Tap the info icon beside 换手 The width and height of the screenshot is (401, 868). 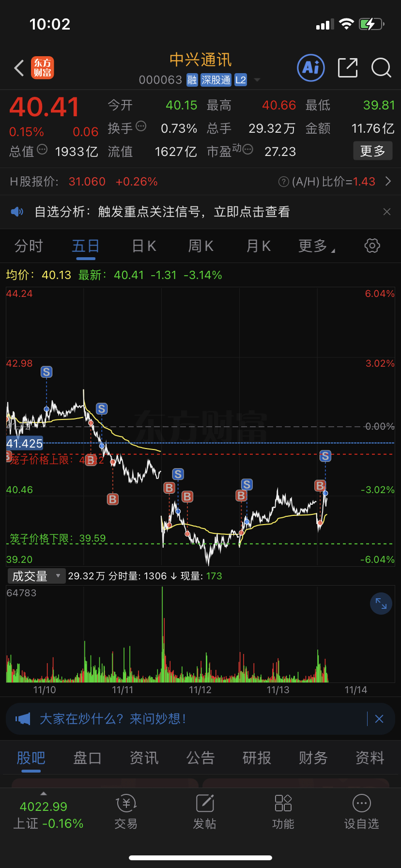click(x=141, y=126)
